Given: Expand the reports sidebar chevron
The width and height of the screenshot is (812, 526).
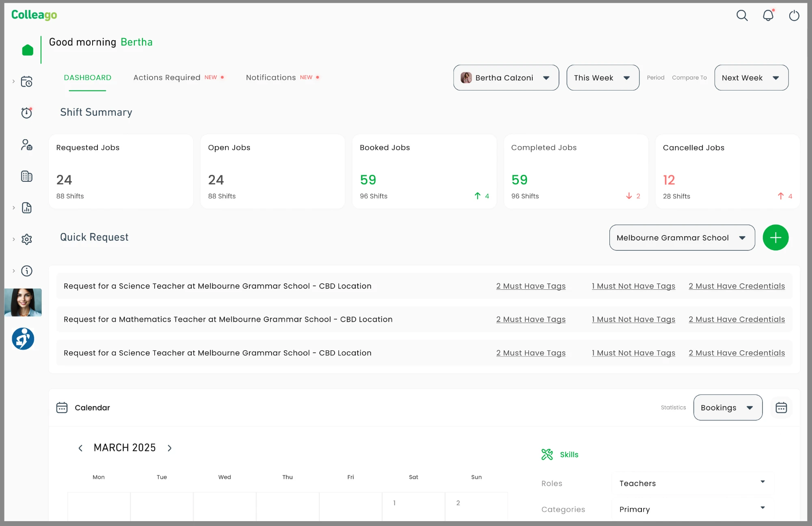Looking at the screenshot, I should pyautogui.click(x=13, y=208).
